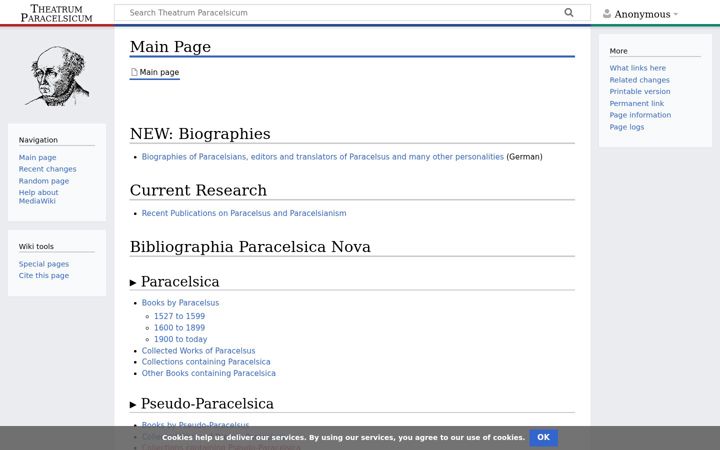Click the Anonymous user icon

tap(607, 14)
